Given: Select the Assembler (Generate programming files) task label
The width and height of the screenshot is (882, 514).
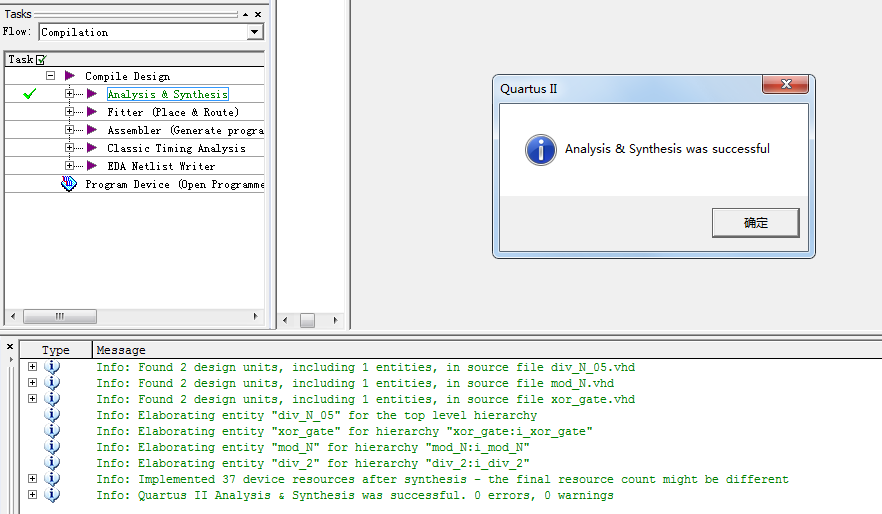Looking at the screenshot, I should [185, 130].
